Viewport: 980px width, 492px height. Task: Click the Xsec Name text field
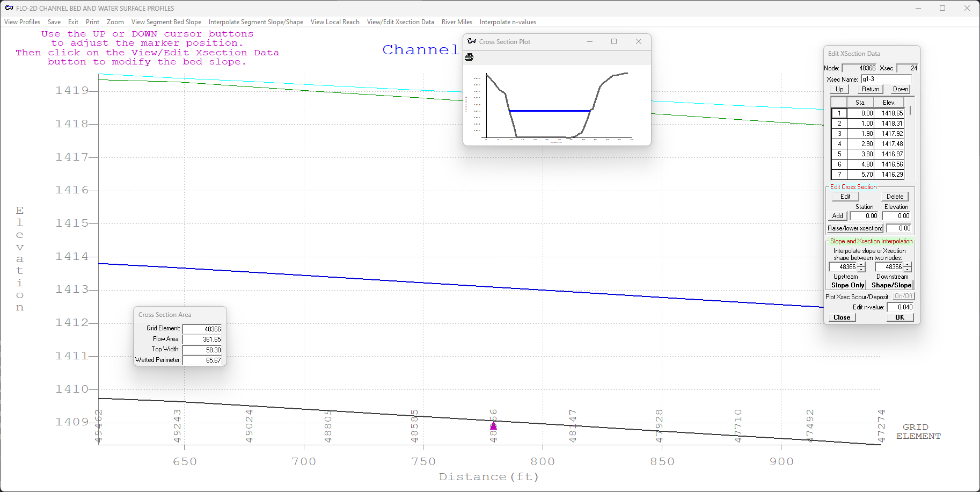pos(886,79)
